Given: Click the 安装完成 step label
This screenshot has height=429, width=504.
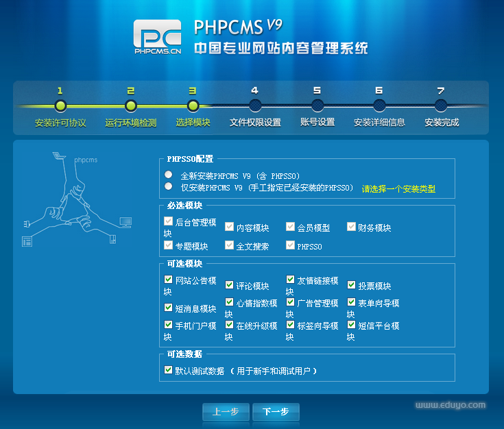Looking at the screenshot, I should tap(442, 123).
